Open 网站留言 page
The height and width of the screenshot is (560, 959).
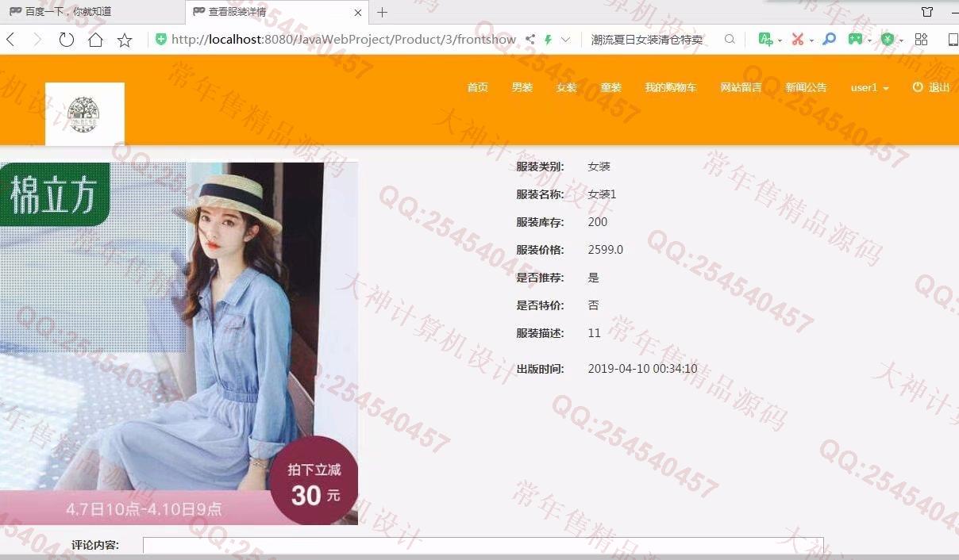tap(741, 87)
